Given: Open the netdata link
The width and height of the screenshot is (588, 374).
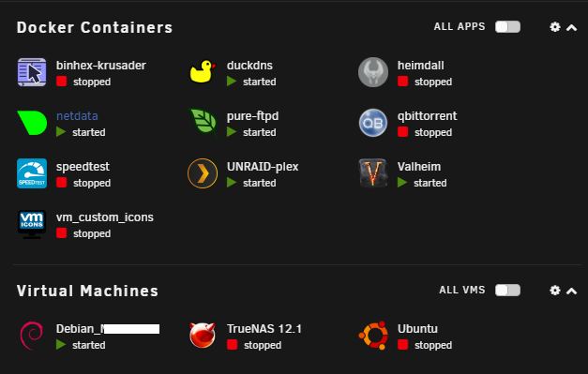Looking at the screenshot, I should point(77,116).
